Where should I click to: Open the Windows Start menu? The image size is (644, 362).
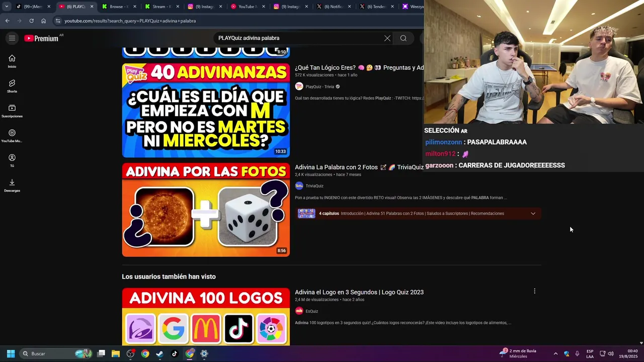coord(11,353)
